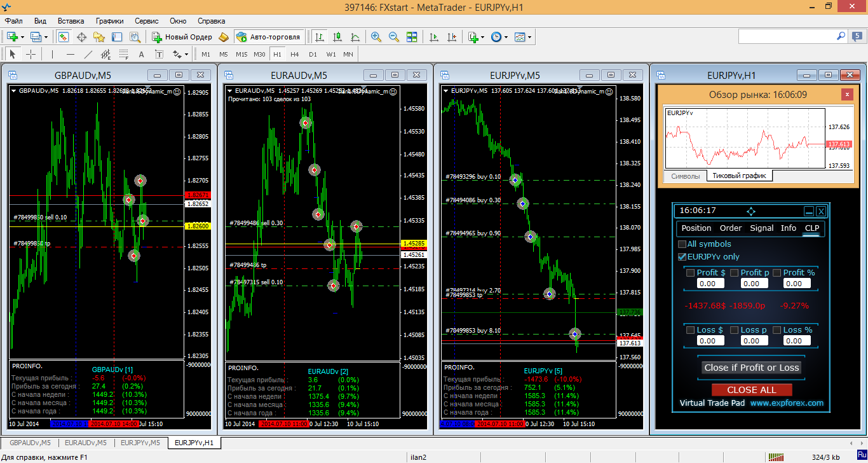The height and width of the screenshot is (463, 868).
Task: Select the equidistant channel tool
Action: [105, 54]
